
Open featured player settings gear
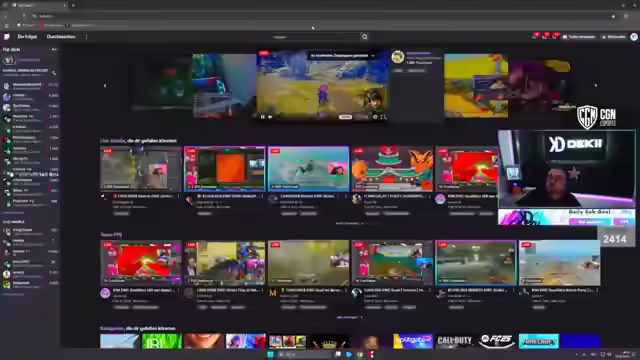coord(375,117)
